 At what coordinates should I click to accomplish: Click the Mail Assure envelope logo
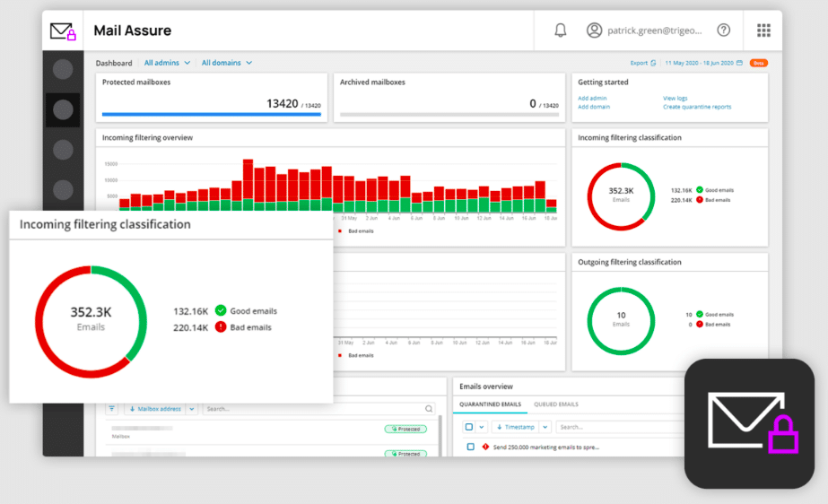click(63, 31)
